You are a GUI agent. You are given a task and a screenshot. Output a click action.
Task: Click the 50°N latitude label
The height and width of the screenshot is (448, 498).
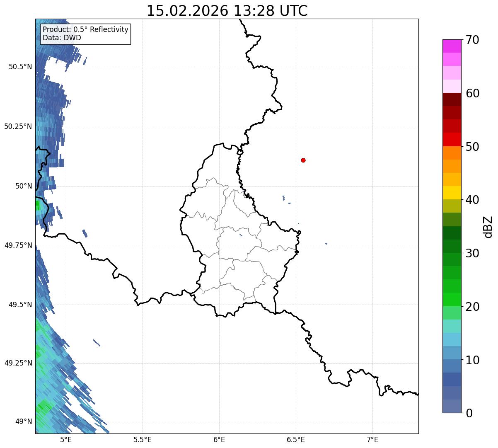coord(24,186)
